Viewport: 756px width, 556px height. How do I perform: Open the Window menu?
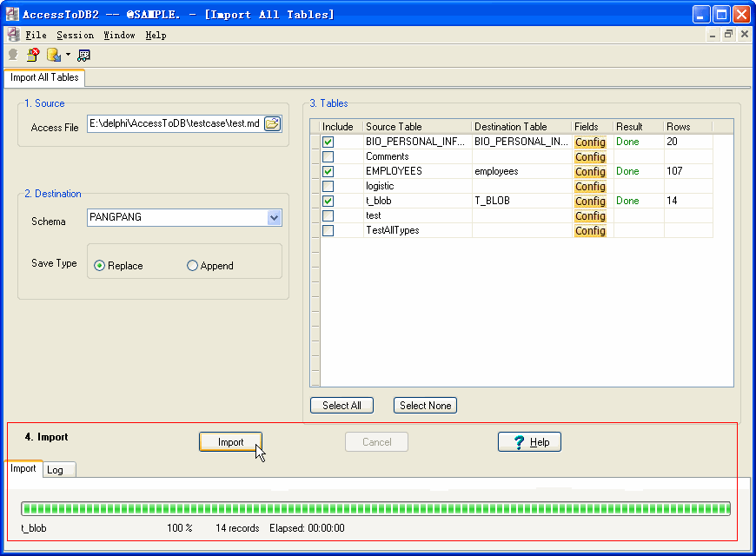point(119,36)
